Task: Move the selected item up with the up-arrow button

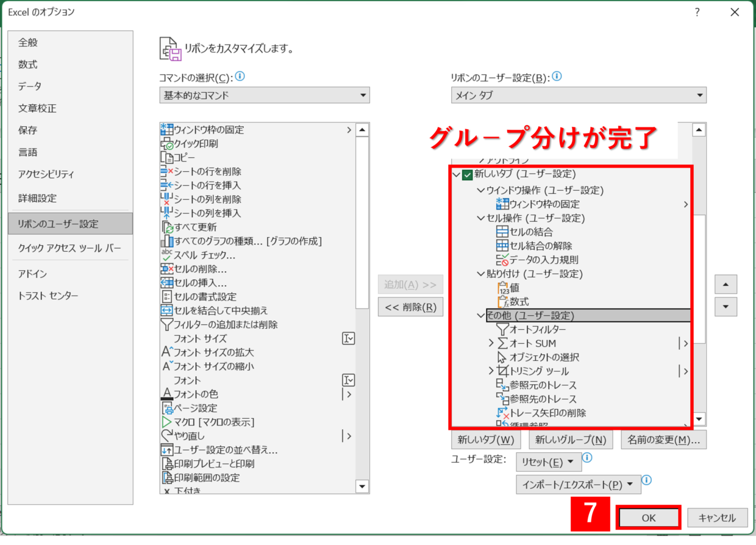Action: [726, 284]
